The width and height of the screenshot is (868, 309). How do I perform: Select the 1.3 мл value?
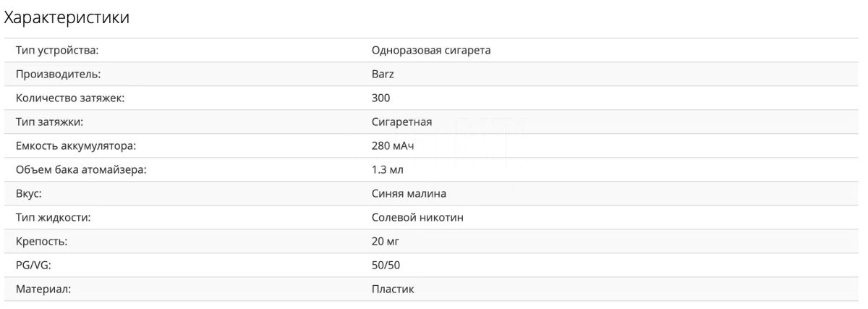pos(387,169)
